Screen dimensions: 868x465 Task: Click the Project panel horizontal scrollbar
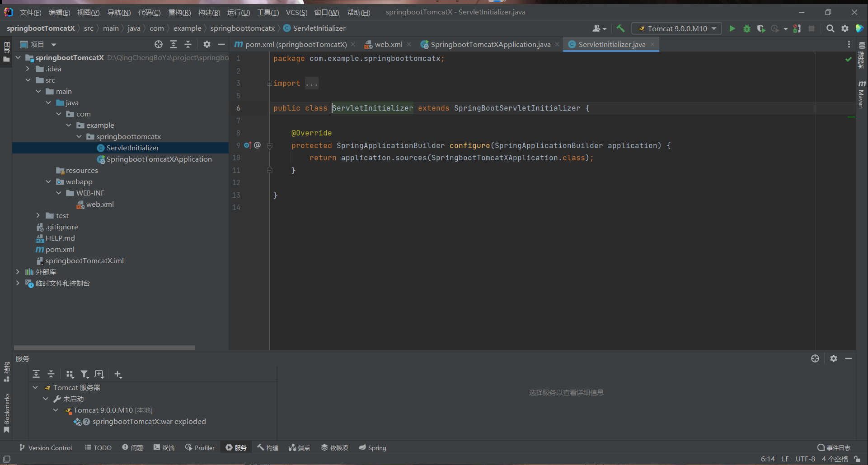(x=104, y=348)
